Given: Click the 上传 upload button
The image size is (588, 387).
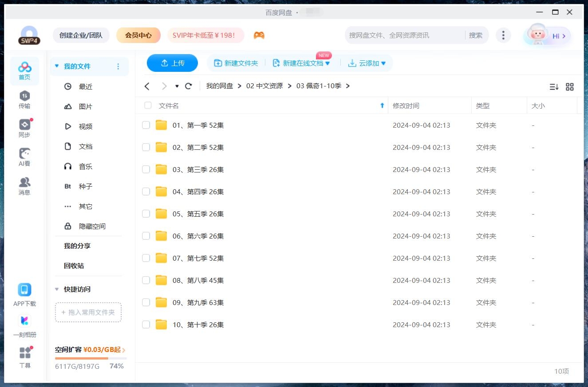Looking at the screenshot, I should (172, 63).
